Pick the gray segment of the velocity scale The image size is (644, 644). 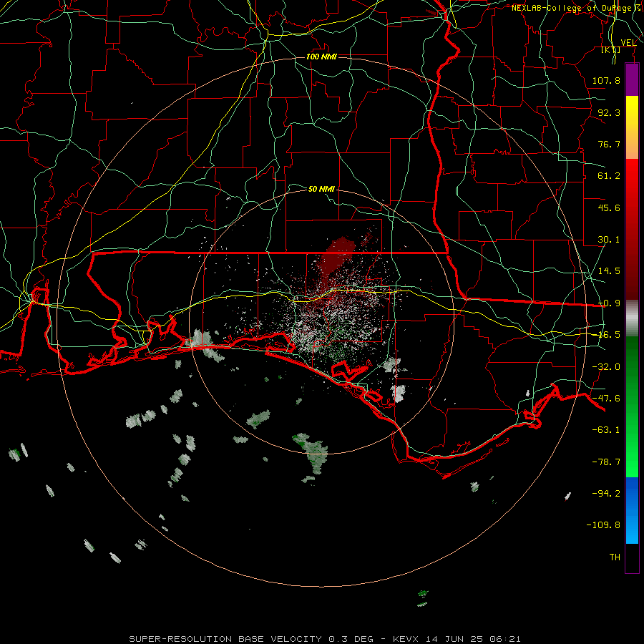(632, 318)
